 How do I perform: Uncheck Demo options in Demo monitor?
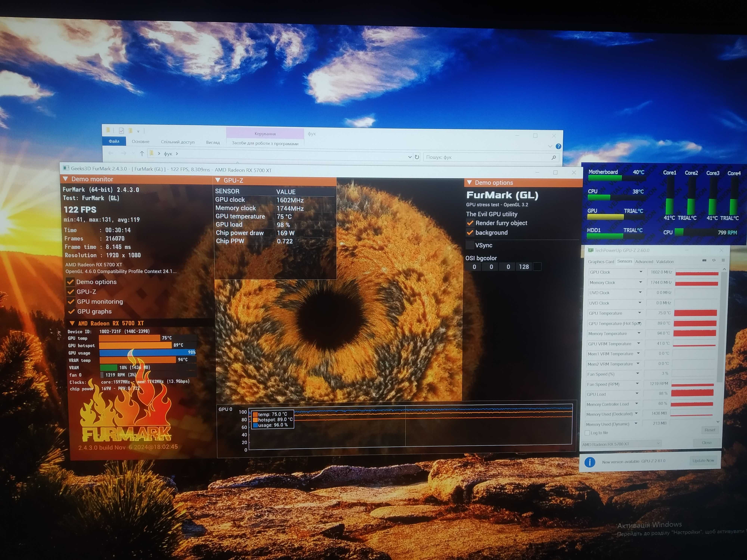71,281
